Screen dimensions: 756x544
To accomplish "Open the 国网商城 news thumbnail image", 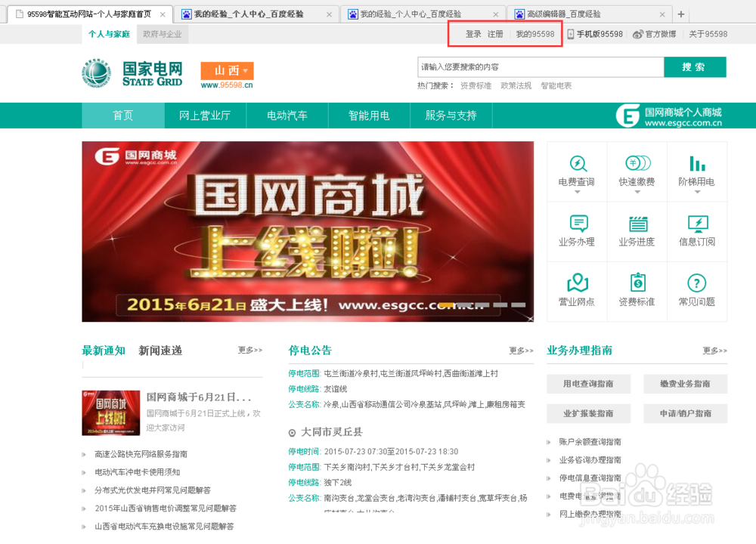I will (x=111, y=413).
